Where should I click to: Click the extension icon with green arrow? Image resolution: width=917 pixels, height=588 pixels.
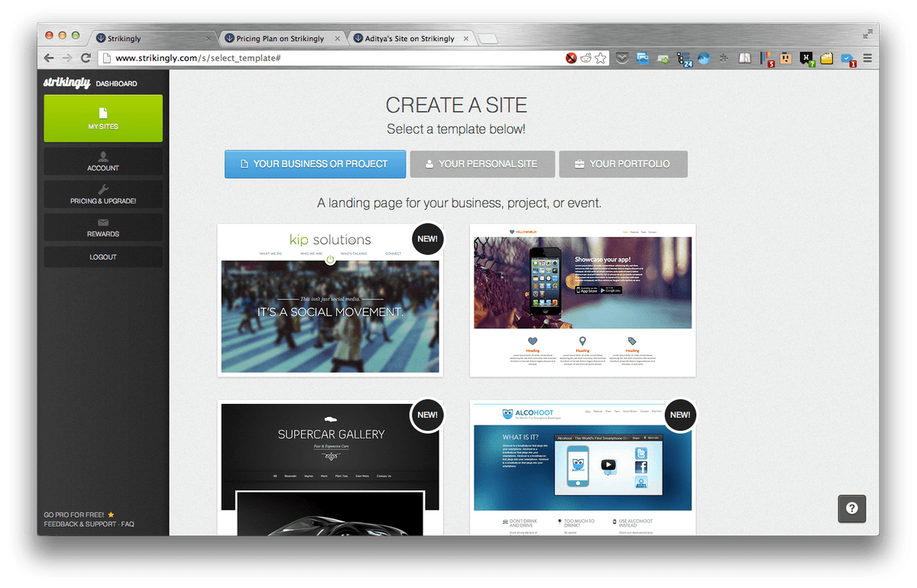[663, 58]
